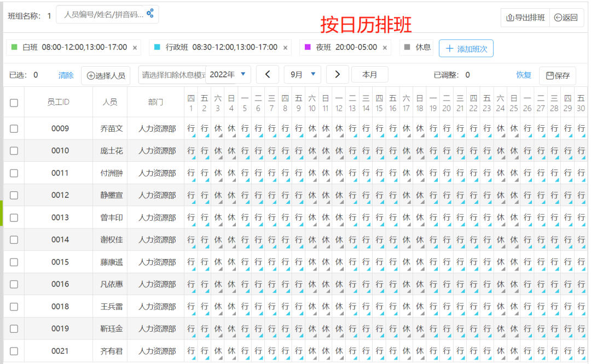Click the export schedule upload icon
The width and height of the screenshot is (591, 364).
(510, 17)
